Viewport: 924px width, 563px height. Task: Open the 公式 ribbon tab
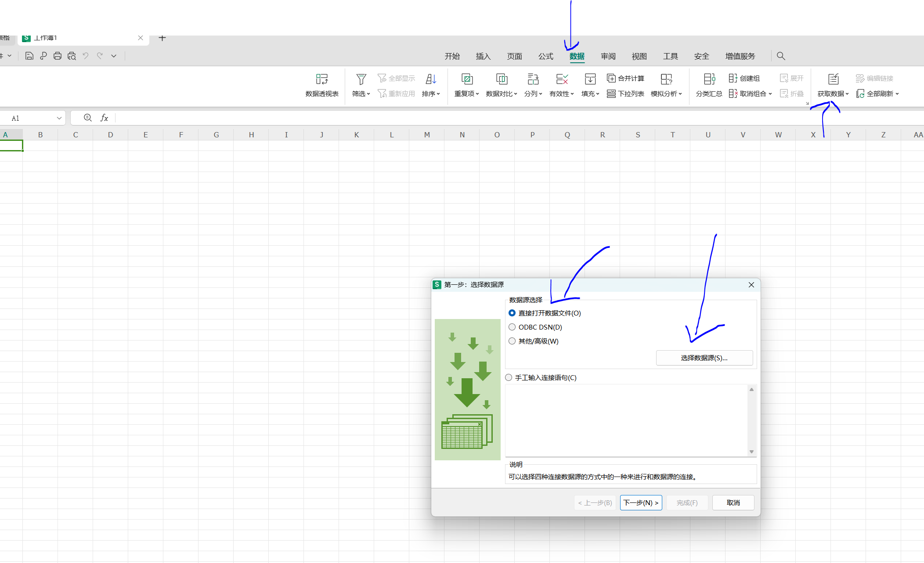[545, 56]
